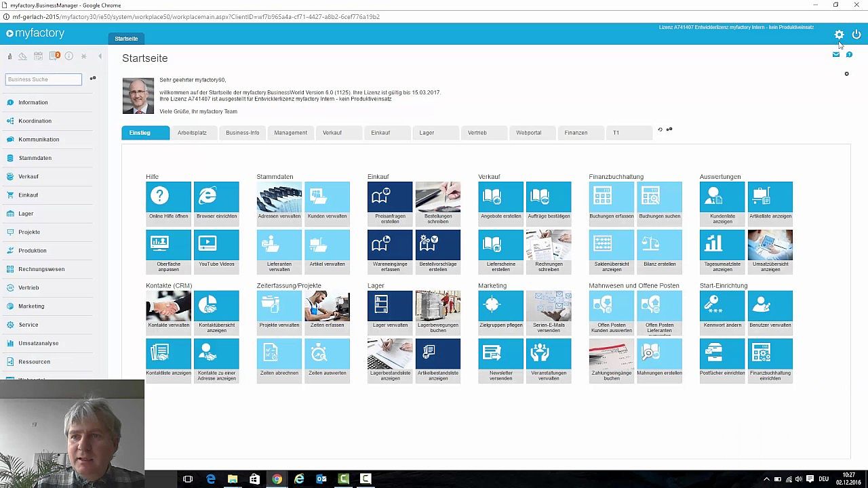Open the mail envelope icon in header
Screen dimensions: 868x488
pyautogui.click(x=836, y=55)
